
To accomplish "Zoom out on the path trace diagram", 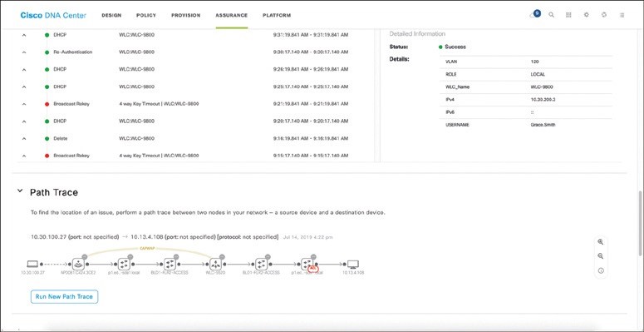I will (x=601, y=256).
